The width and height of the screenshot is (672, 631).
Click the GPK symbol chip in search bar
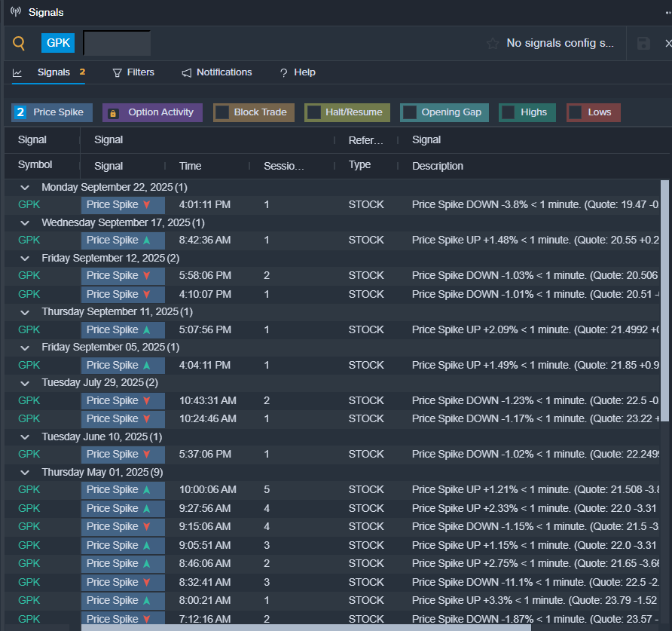[58, 43]
